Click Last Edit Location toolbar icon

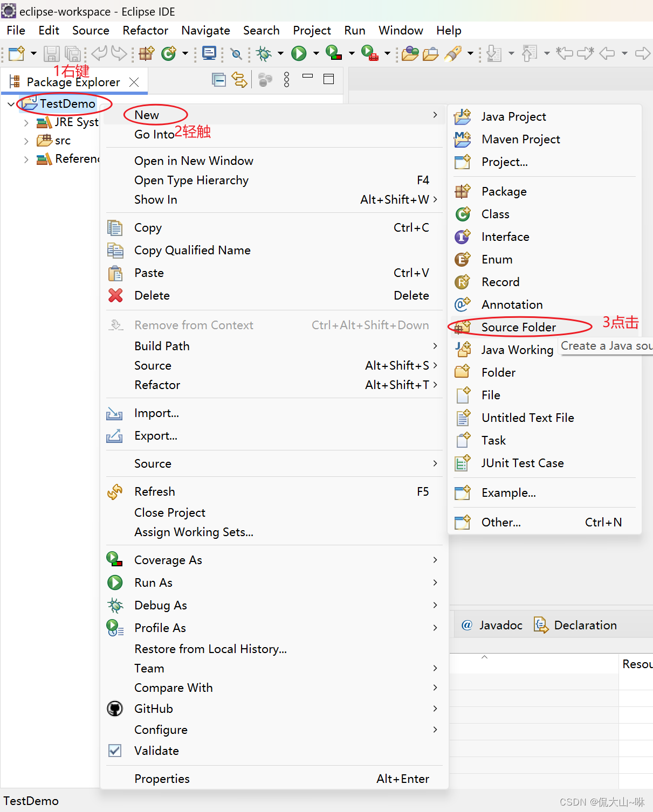pos(565,53)
